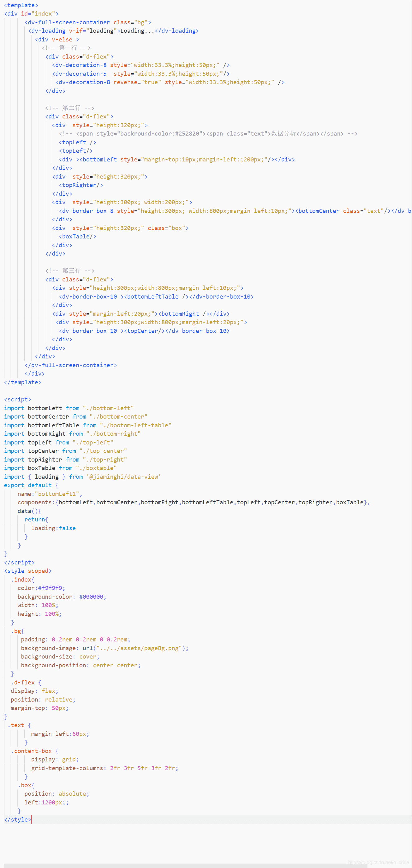Click the .content-box { selector line
The height and width of the screenshot is (868, 412).
click(35, 751)
